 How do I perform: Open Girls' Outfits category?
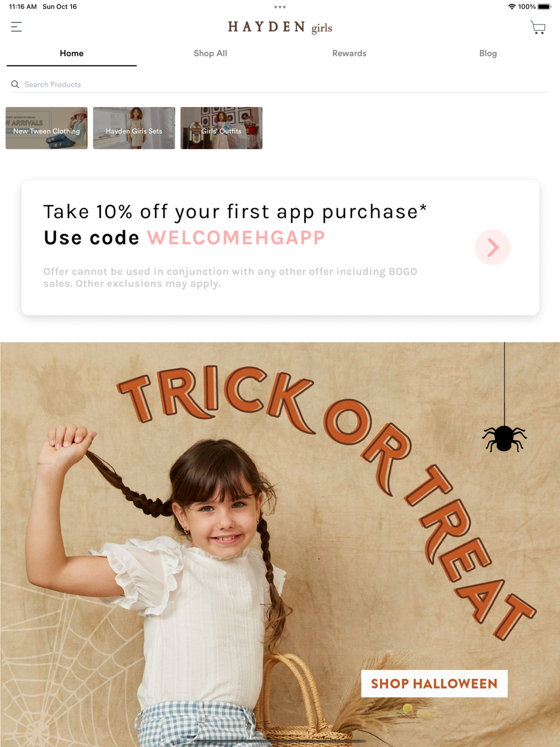(x=221, y=128)
